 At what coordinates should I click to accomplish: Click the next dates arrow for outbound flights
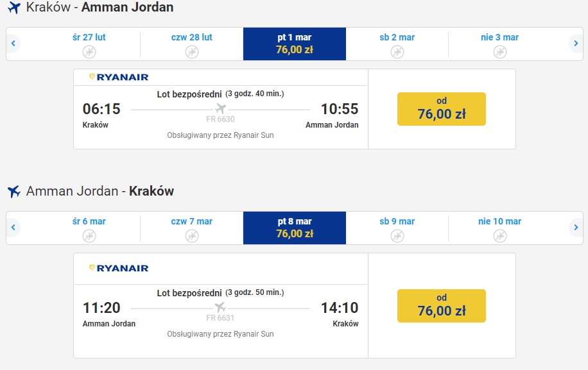click(576, 44)
